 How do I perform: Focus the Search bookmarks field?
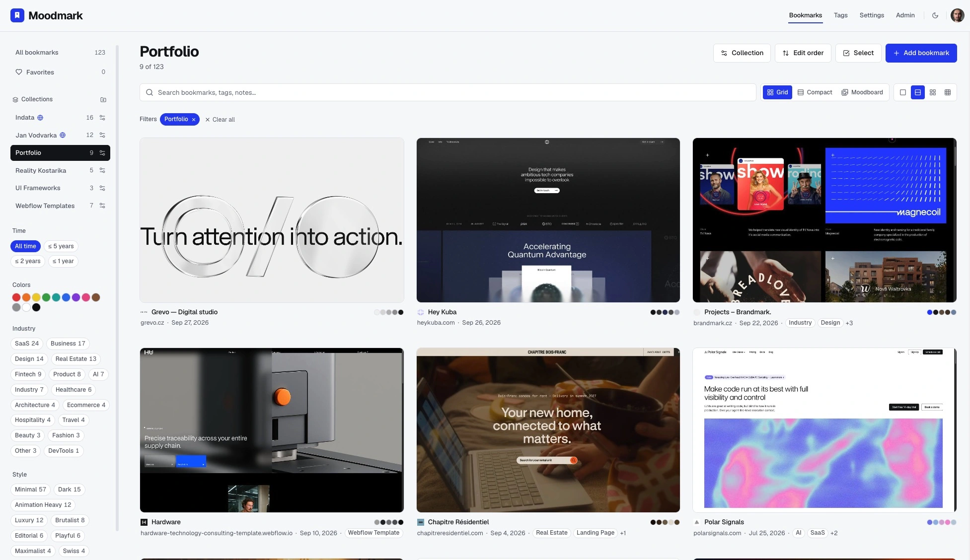tap(448, 92)
